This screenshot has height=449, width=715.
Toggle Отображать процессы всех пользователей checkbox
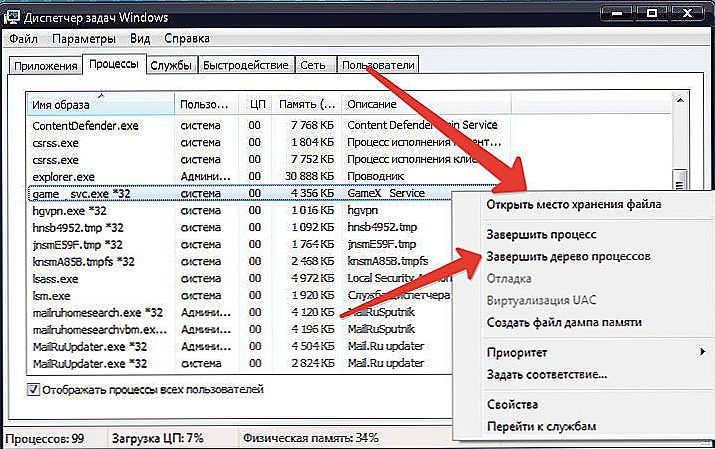[x=34, y=390]
